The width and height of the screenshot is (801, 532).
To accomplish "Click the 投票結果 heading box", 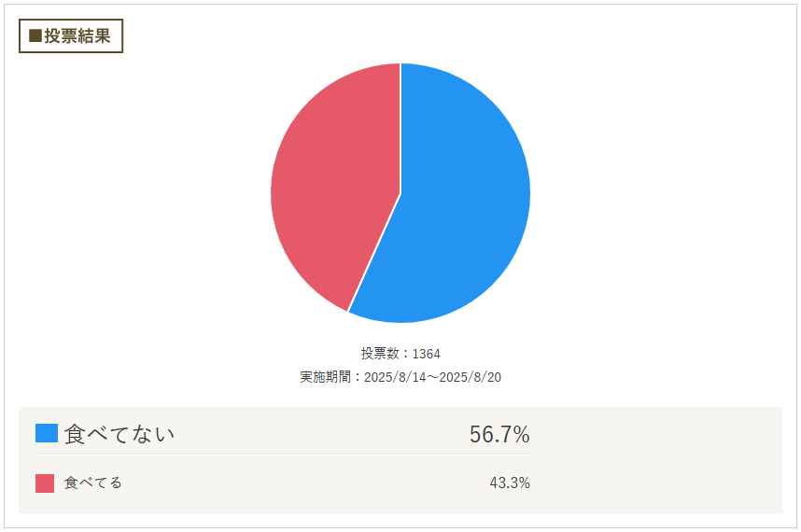I will [71, 35].
